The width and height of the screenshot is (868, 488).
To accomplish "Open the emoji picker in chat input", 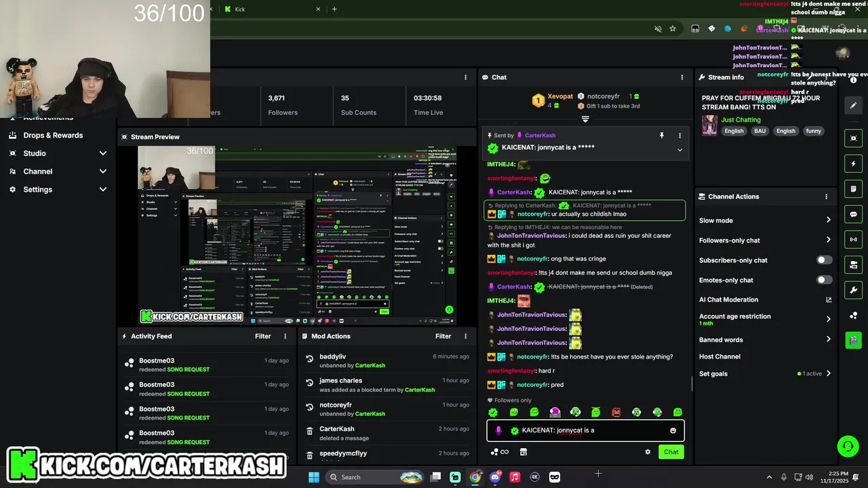I will pos(673,430).
